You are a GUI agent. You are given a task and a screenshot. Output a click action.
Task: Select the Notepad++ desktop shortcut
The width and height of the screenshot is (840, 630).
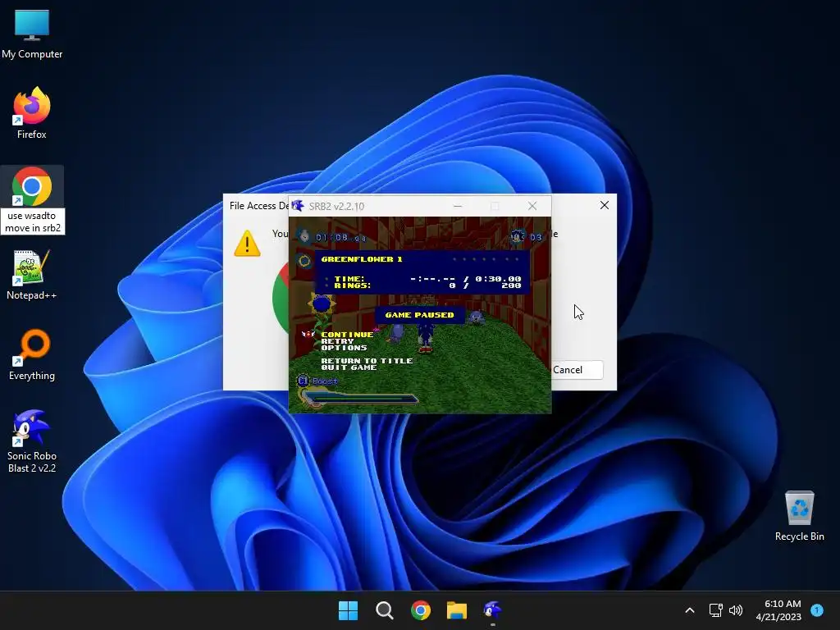(x=32, y=275)
